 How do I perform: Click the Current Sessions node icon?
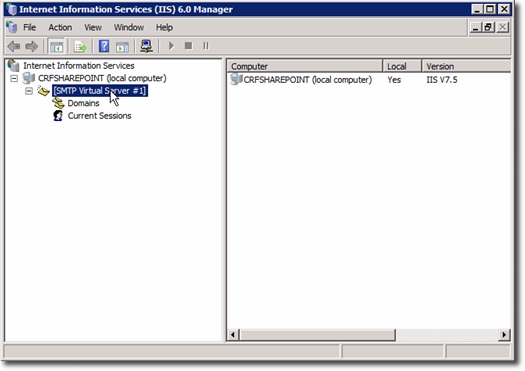[x=58, y=116]
